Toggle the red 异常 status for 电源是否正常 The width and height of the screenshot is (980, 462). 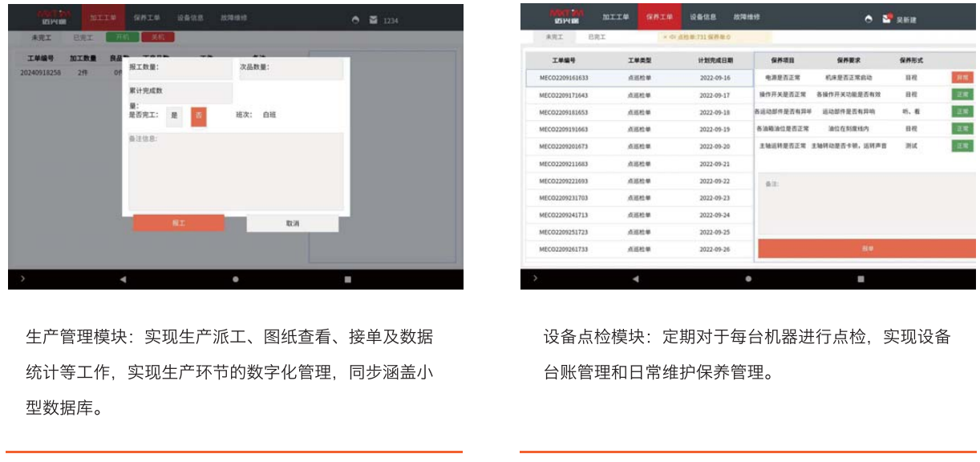click(961, 78)
